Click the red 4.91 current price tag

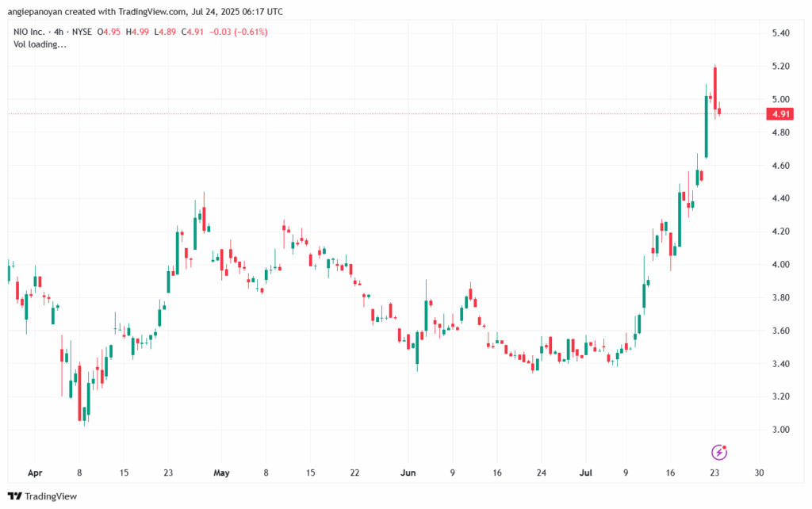coord(780,114)
